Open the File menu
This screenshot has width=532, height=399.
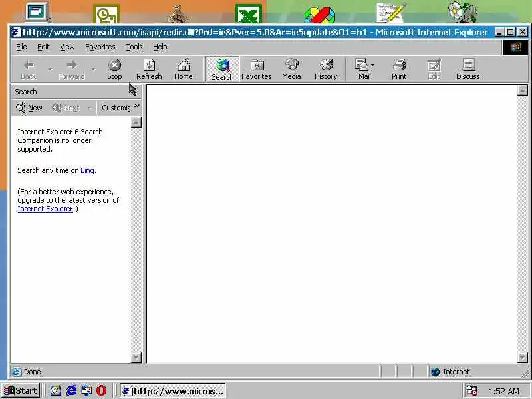(x=21, y=47)
